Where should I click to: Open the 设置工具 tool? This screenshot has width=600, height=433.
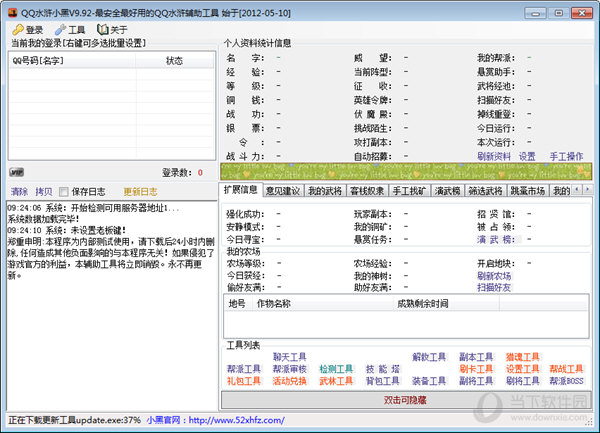(522, 369)
